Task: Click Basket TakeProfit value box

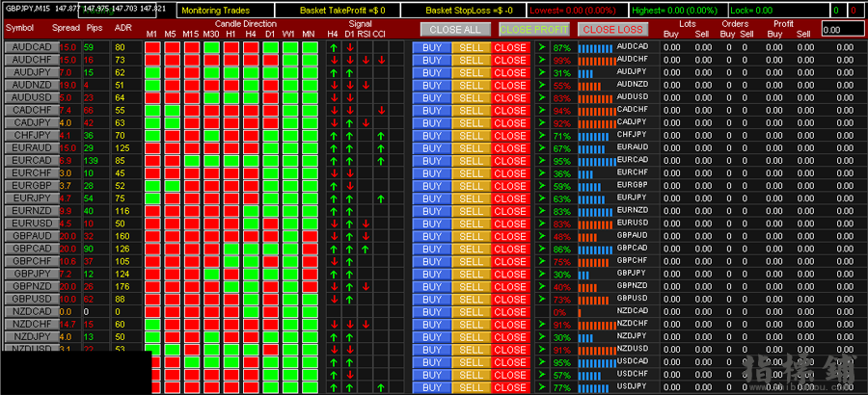Action: pos(338,11)
